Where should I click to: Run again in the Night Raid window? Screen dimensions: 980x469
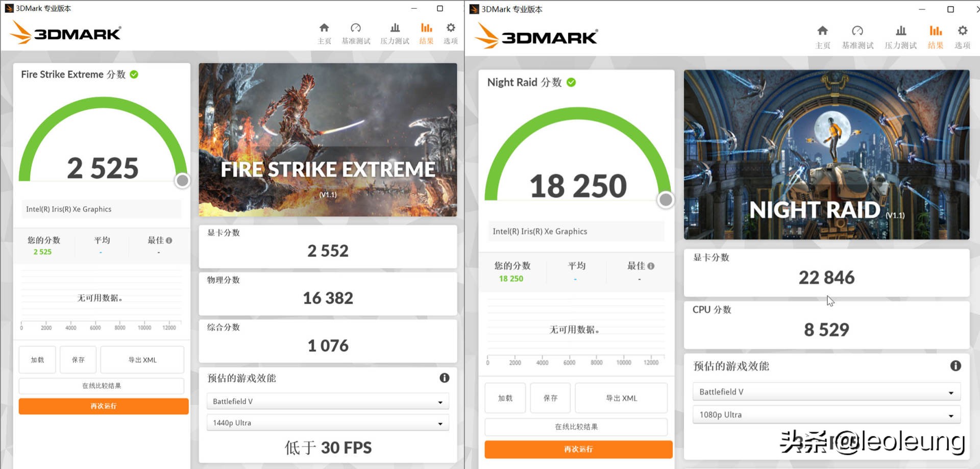(x=578, y=449)
